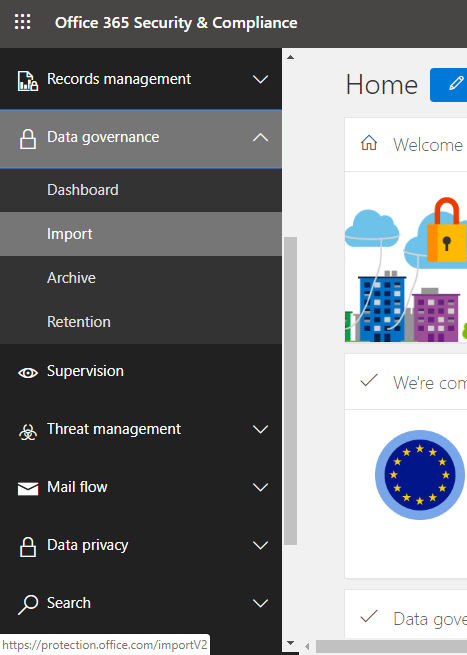Click the Search magnifier icon

(28, 604)
